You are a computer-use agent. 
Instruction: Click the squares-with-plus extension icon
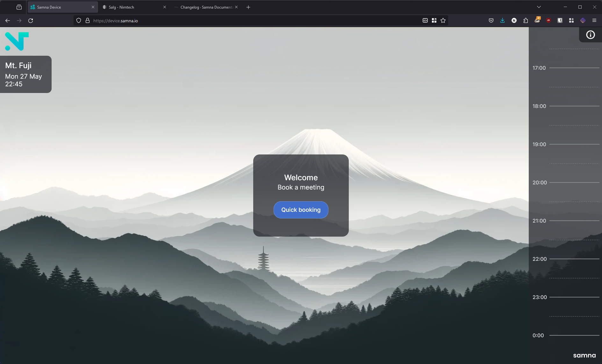tap(571, 21)
